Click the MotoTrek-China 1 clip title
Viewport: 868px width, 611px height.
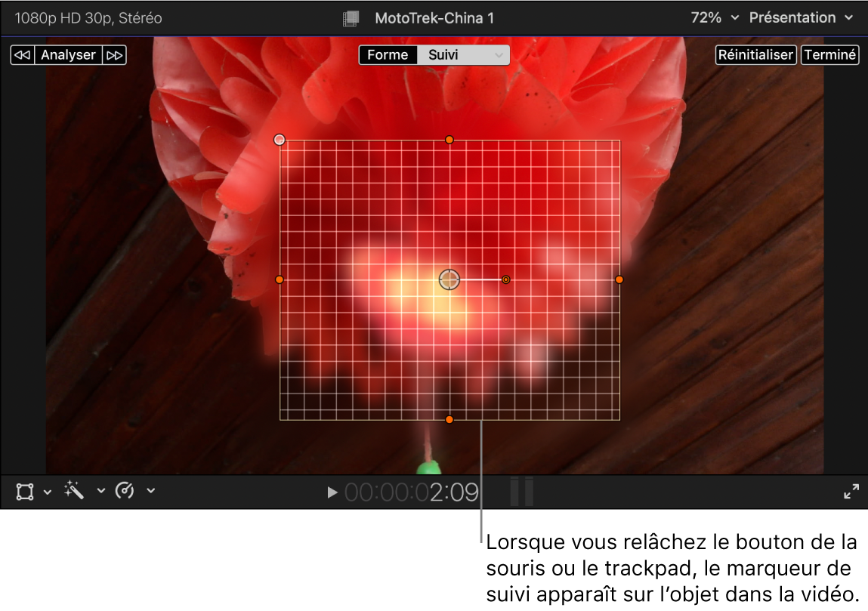point(434,18)
